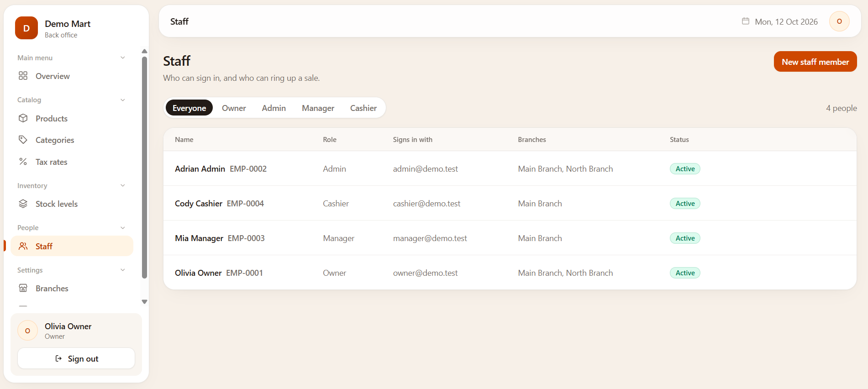Click EMP-0002 employee code
Image resolution: width=868 pixels, height=389 pixels.
[248, 169]
